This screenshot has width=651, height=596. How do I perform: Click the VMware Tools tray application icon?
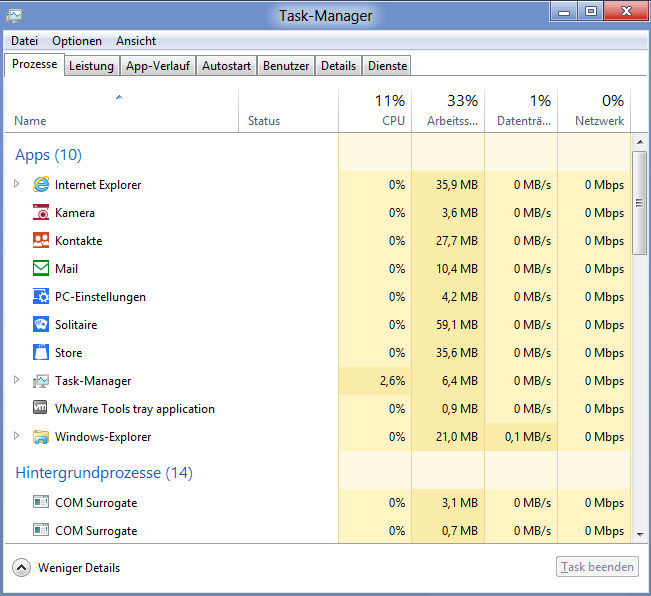[x=41, y=408]
